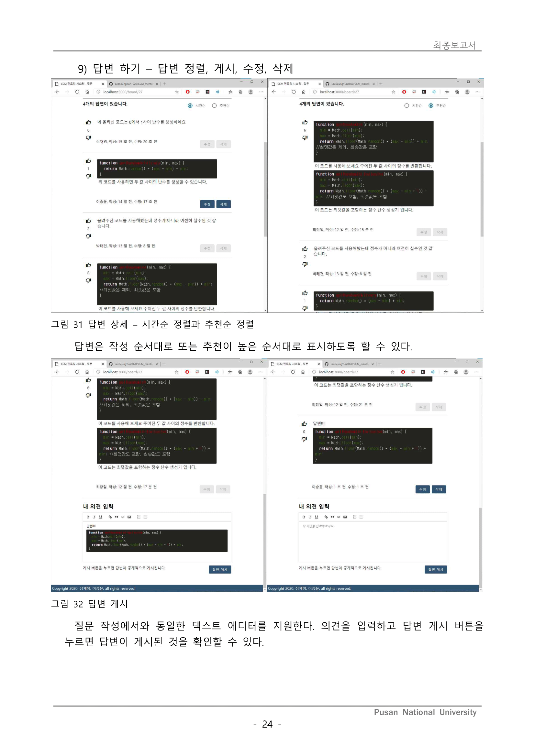The height and width of the screenshot is (756, 535).
Task: Open profile menu in the empty-editor browser window
Action: click(x=466, y=372)
